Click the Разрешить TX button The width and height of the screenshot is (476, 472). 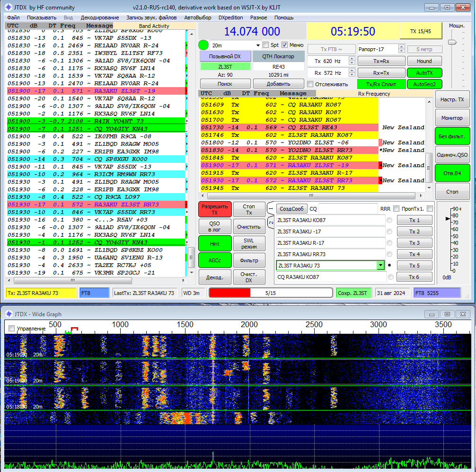(215, 209)
